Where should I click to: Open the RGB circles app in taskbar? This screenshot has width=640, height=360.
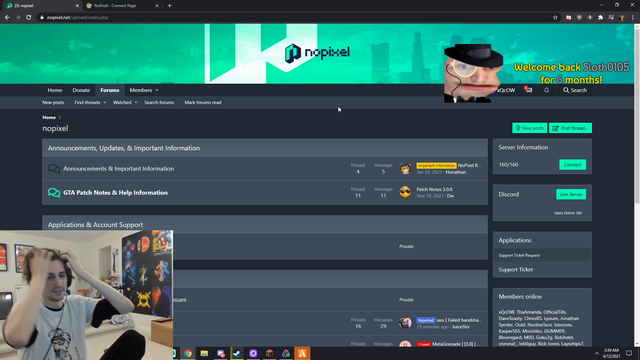coord(286,353)
